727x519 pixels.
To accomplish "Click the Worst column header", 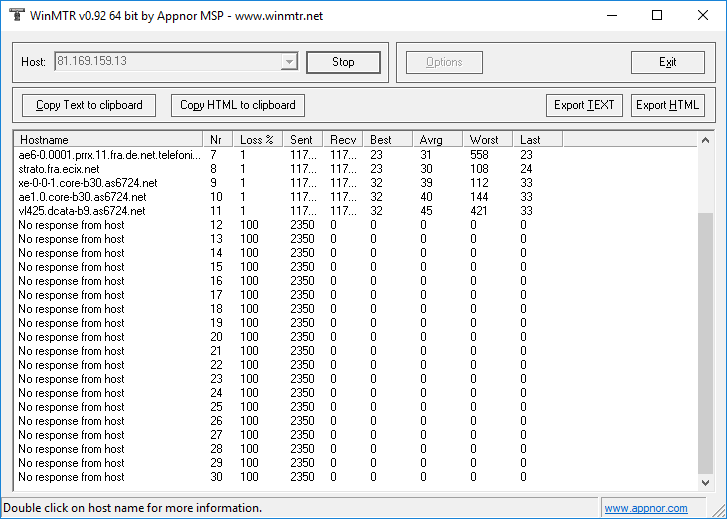I will 487,139.
